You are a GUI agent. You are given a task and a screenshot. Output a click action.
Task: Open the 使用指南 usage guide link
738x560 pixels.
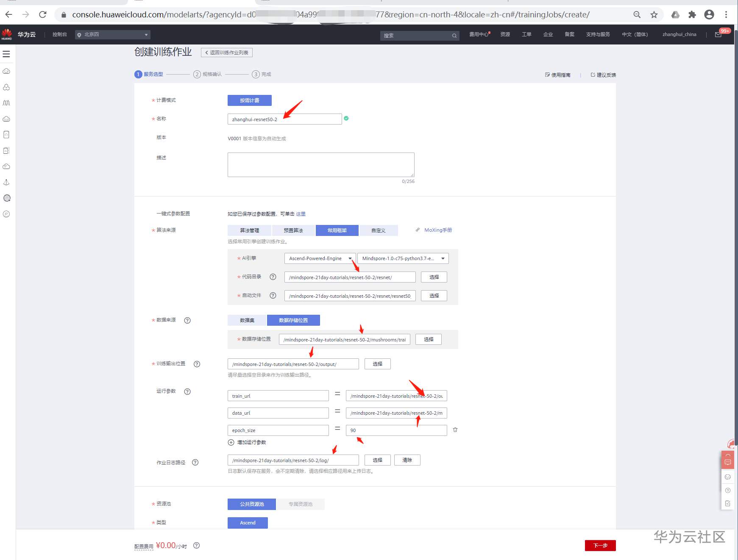558,75
